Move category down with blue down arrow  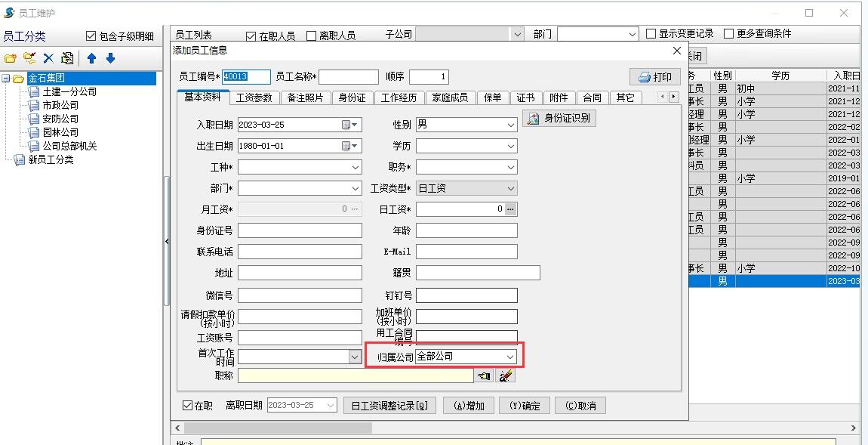pos(110,58)
